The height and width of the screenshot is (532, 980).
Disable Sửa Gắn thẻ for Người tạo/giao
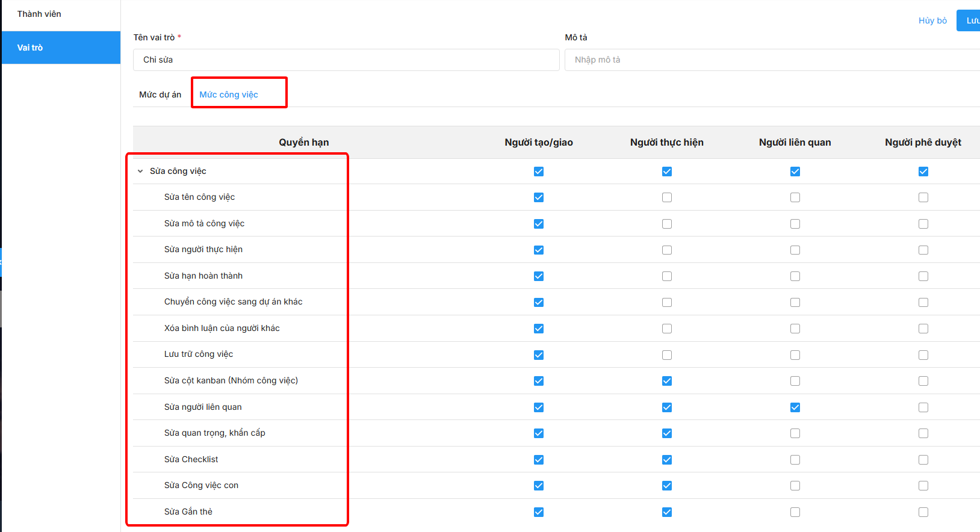click(539, 512)
